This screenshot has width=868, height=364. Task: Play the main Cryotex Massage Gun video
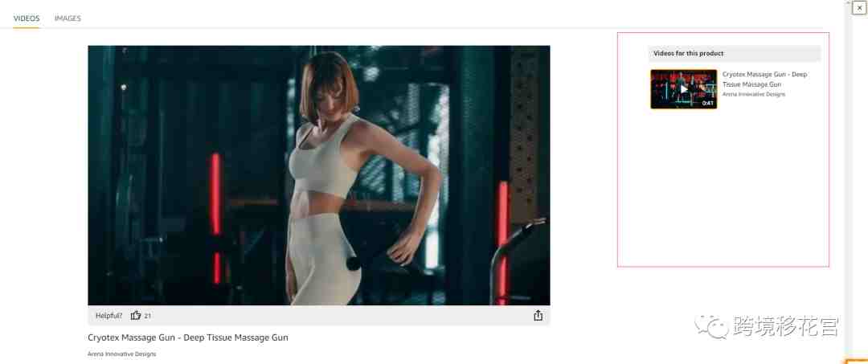tap(319, 175)
